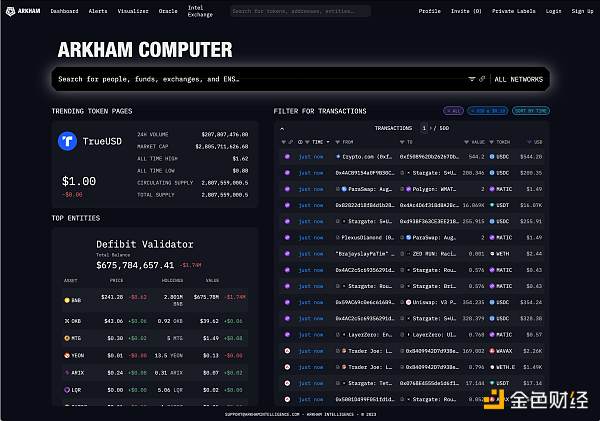Image resolution: width=600 pixels, height=421 pixels.
Task: Click the 'just now' timestamp in the Crypto.com row
Action: point(311,157)
